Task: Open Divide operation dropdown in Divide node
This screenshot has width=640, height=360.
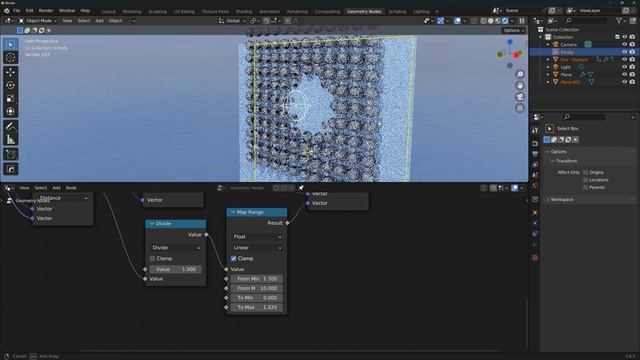Action: coord(176,248)
